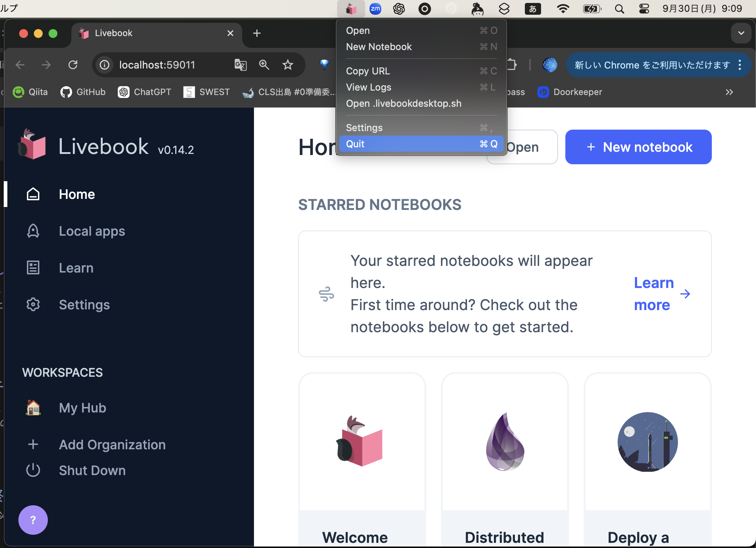Open the Settings gear in the sidebar
Screen dimensions: 756x548
(33, 305)
